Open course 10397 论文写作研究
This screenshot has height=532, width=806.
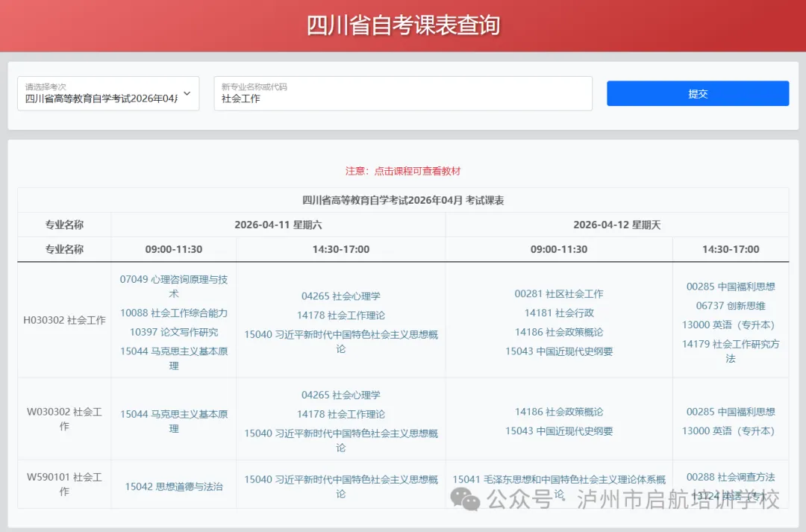click(x=174, y=333)
